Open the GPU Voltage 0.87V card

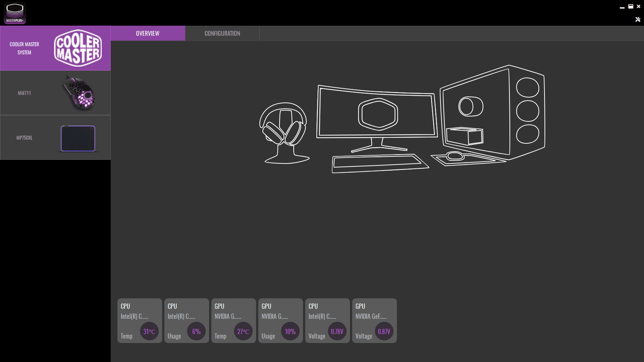375,321
